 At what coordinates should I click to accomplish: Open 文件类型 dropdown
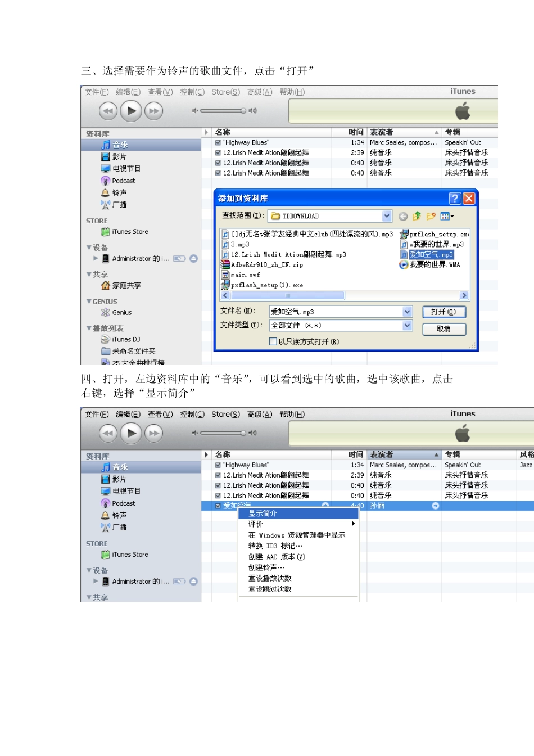click(x=408, y=325)
